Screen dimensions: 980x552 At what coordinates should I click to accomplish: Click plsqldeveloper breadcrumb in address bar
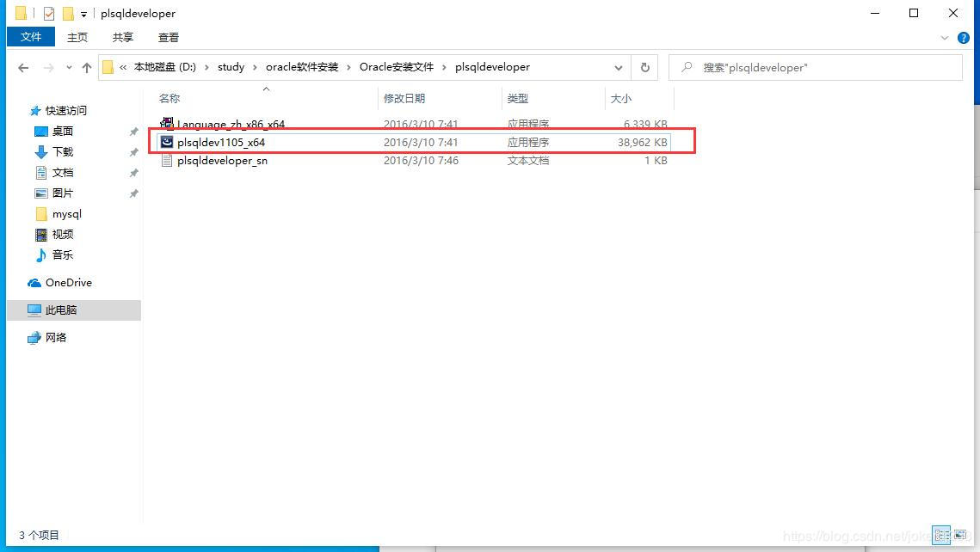click(492, 67)
